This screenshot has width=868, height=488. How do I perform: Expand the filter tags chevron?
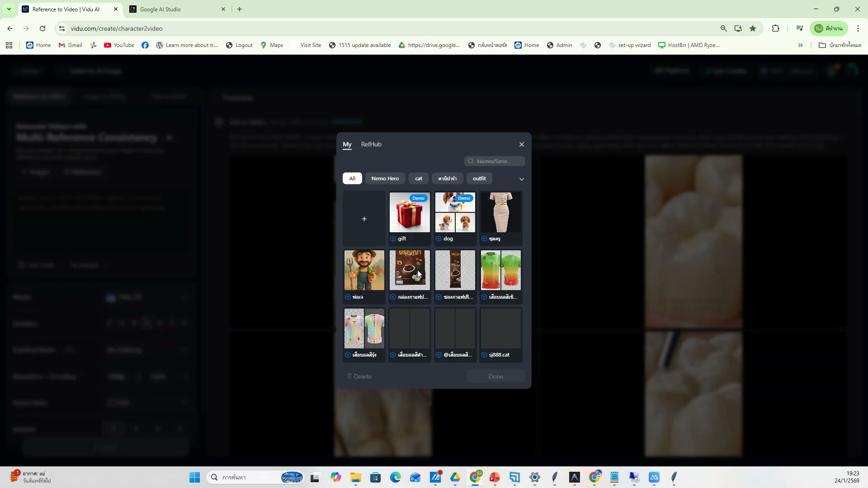point(522,179)
